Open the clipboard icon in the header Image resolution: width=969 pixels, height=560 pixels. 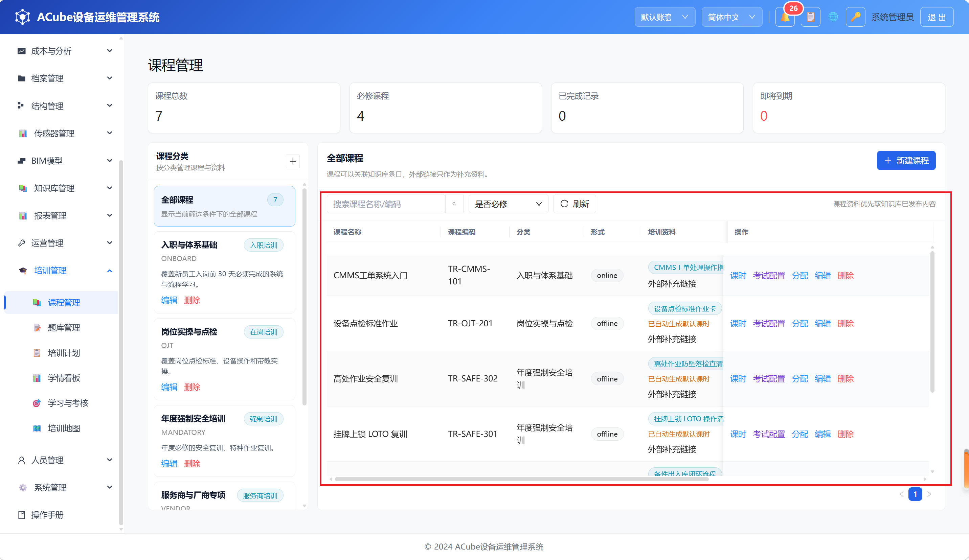tap(811, 17)
